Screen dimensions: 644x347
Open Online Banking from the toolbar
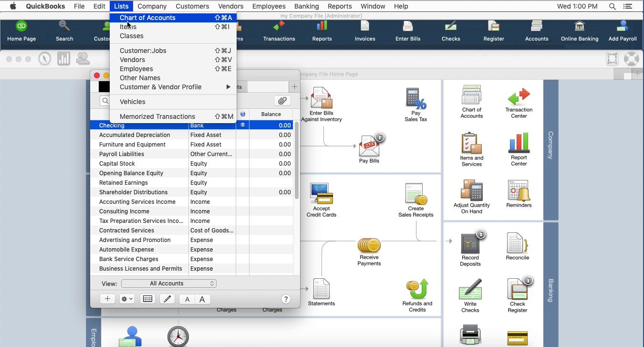[580, 31]
